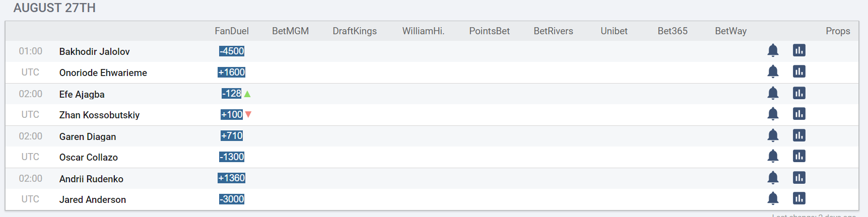Click the DraftKings column header

[x=355, y=31]
